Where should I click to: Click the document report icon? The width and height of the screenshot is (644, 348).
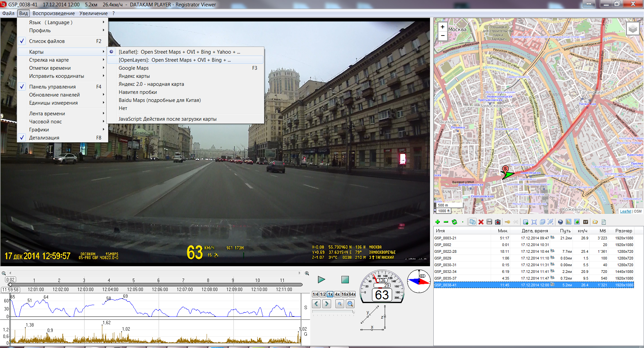(604, 222)
